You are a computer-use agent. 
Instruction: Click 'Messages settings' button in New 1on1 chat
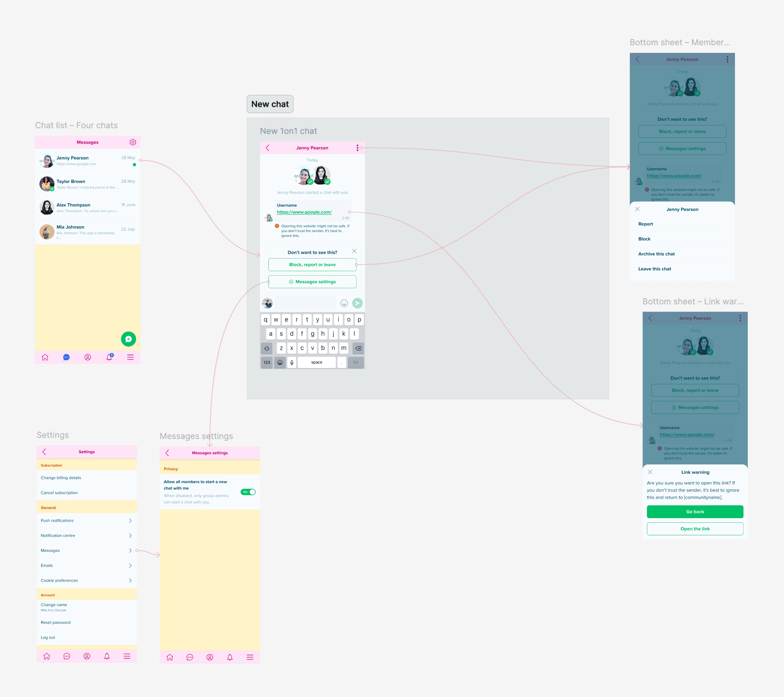(313, 282)
